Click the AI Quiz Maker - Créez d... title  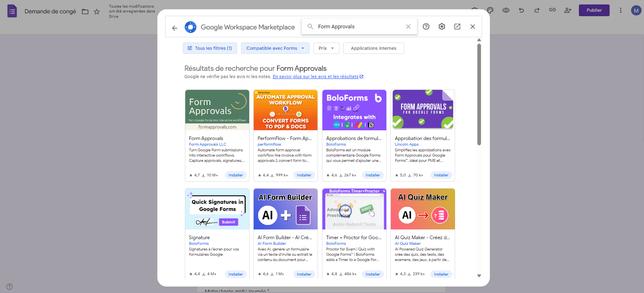[422, 238]
